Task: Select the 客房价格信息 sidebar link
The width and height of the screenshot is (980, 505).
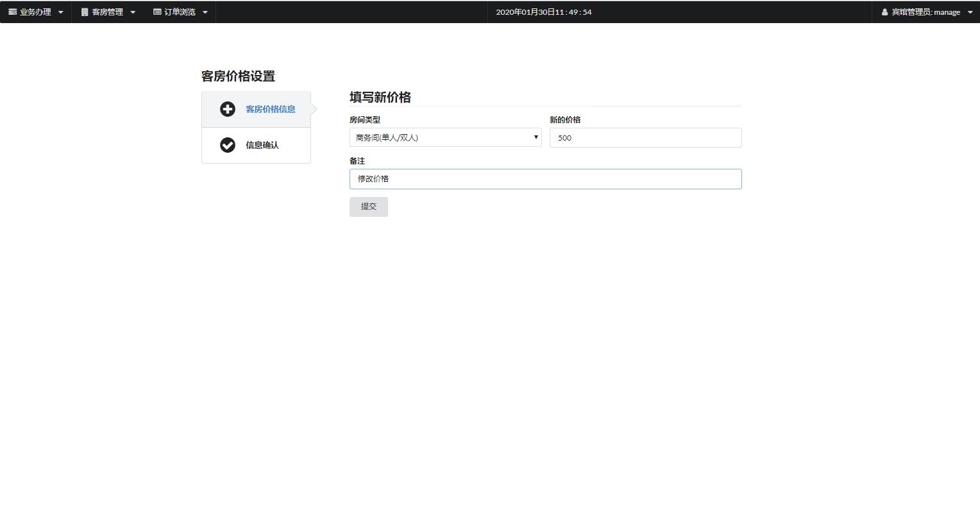Action: click(x=269, y=109)
